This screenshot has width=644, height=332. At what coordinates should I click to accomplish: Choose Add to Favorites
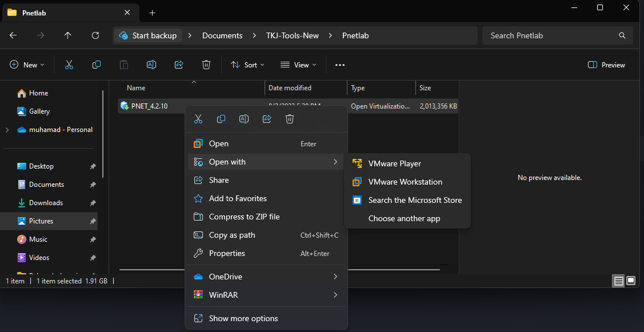click(x=266, y=198)
